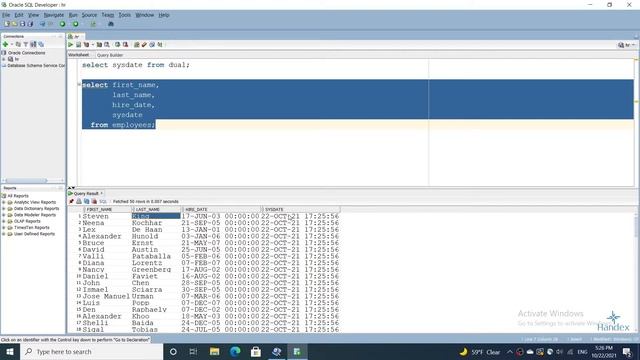This screenshot has width=640, height=360.
Task: Expand OLAP Reports node
Action: pyautogui.click(x=4, y=221)
